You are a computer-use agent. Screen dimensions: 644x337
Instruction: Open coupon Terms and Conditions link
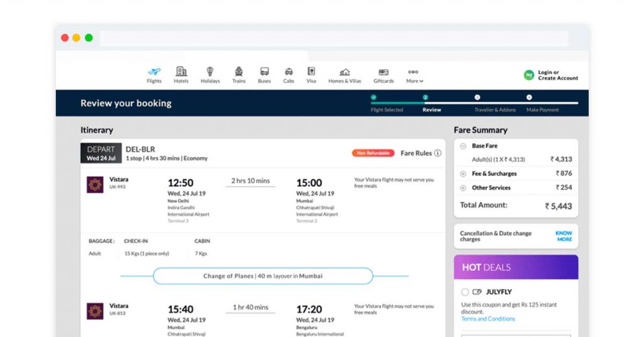click(x=488, y=319)
